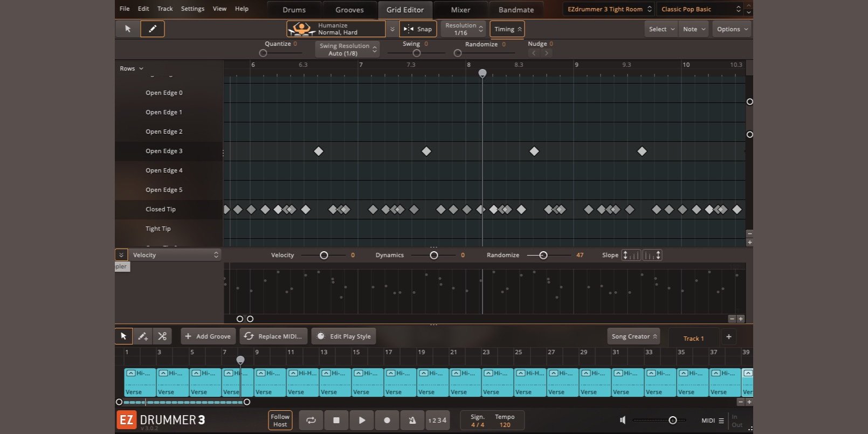Image resolution: width=868 pixels, height=434 pixels.
Task: Select the arrow pointer tool in Grid Editor
Action: coord(128,29)
